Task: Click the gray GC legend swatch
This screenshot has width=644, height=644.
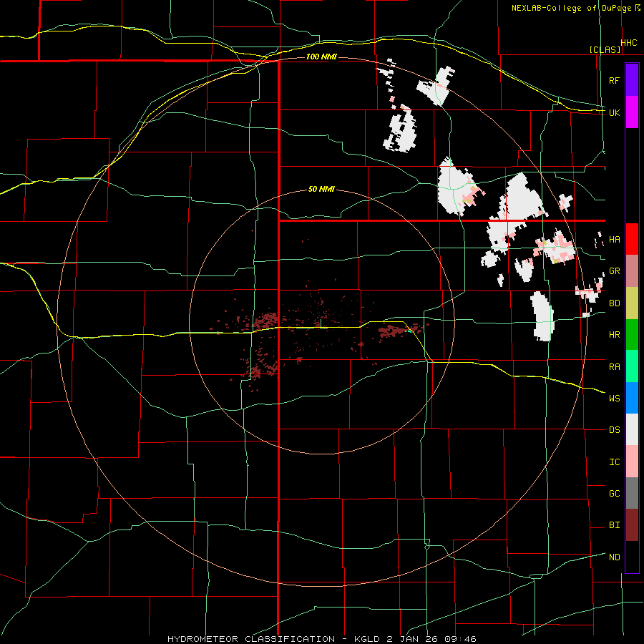Action: point(632,493)
